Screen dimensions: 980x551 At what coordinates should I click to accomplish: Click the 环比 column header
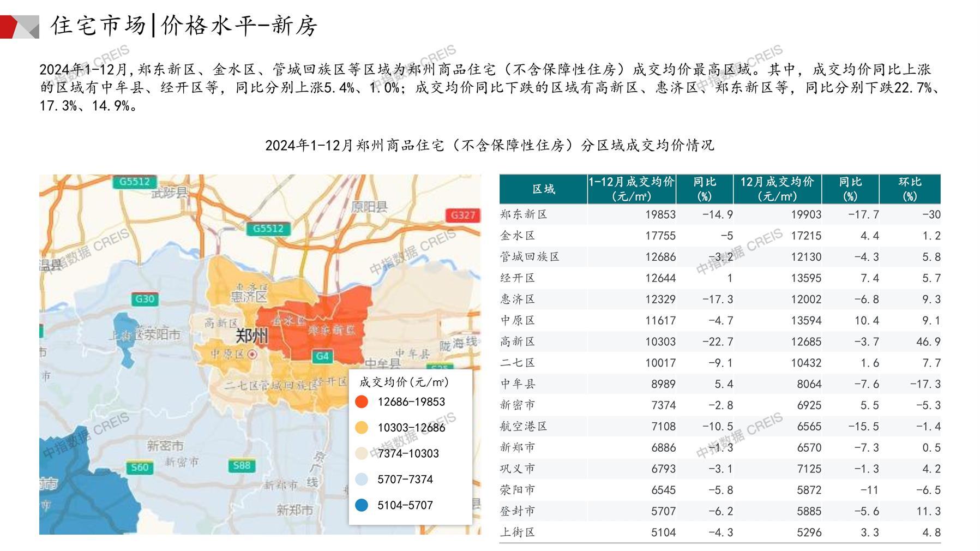click(909, 189)
